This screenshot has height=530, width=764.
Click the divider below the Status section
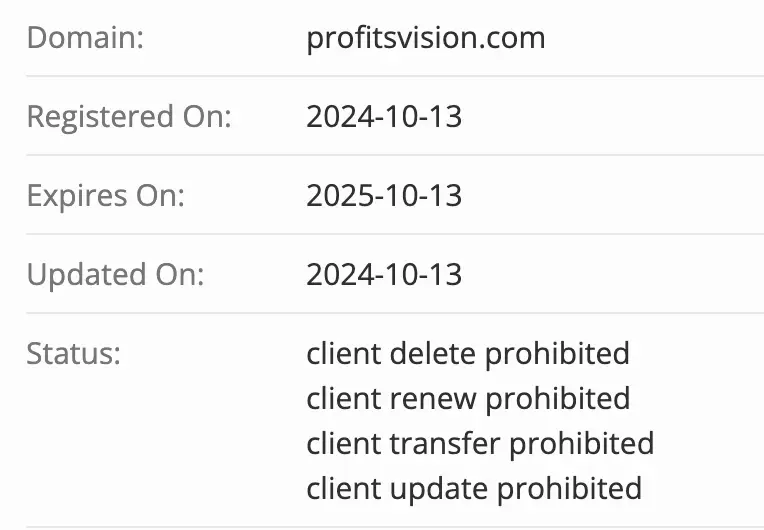pos(394,527)
